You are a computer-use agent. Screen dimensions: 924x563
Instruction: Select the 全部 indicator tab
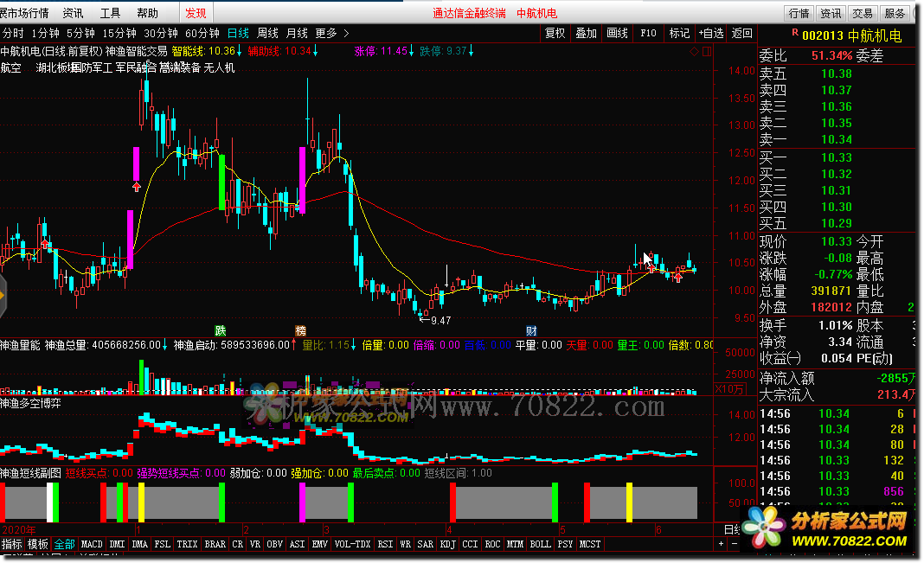(64, 544)
